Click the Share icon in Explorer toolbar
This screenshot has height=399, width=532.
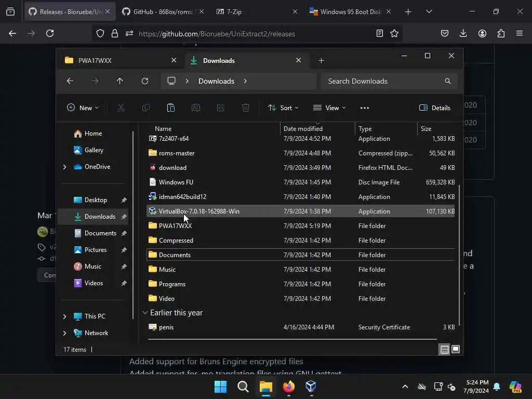220,108
